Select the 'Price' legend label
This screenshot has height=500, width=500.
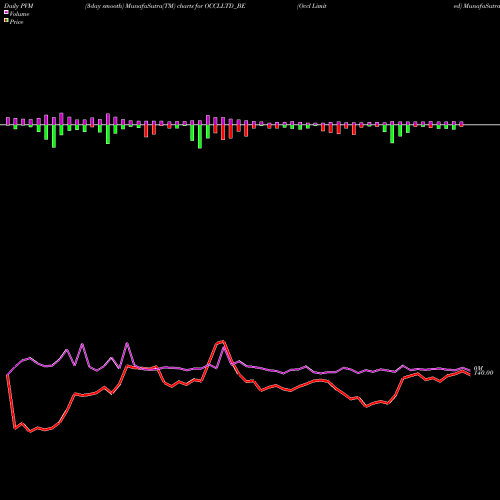pos(16,22)
